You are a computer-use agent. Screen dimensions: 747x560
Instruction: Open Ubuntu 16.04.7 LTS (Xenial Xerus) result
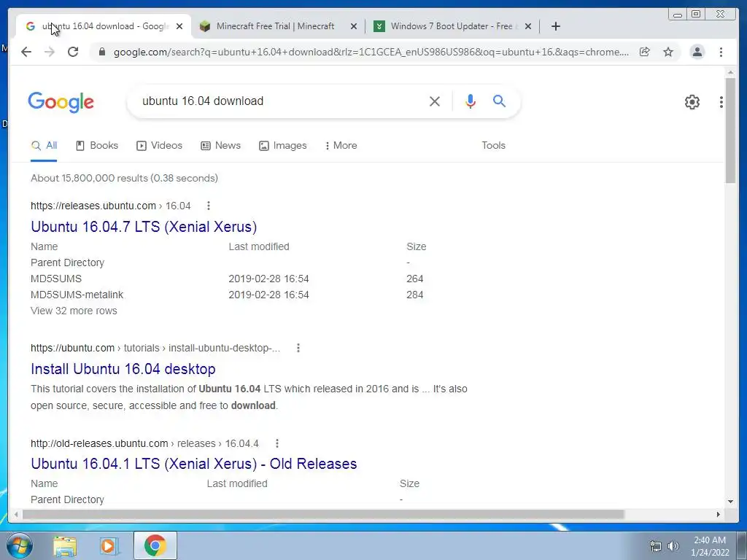coord(144,227)
